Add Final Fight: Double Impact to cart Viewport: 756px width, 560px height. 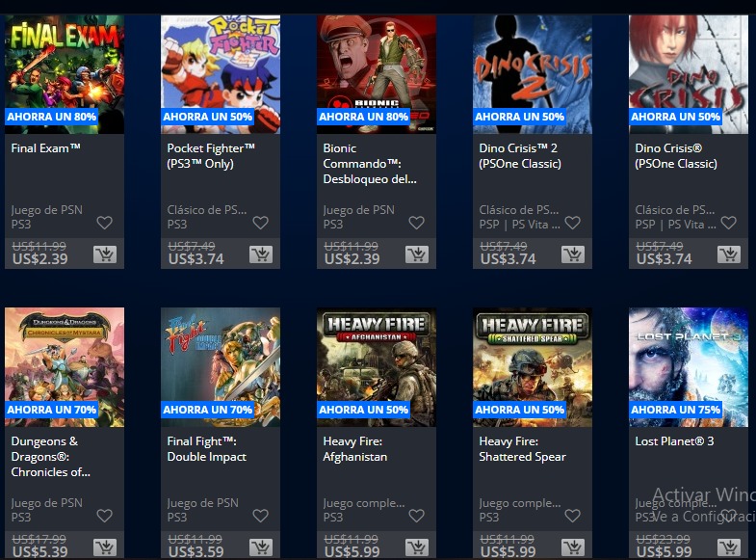(x=261, y=547)
